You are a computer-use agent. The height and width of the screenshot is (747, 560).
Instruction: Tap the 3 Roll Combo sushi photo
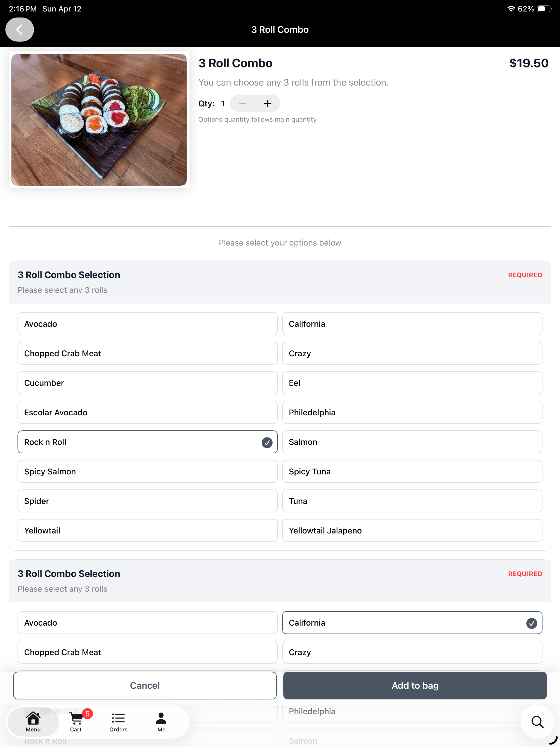click(99, 120)
